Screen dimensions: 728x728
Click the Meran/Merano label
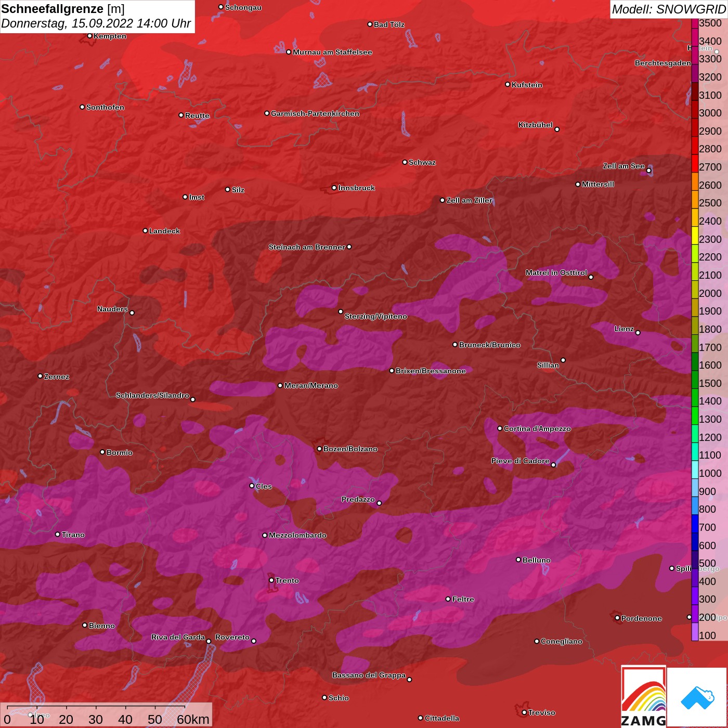point(311,385)
